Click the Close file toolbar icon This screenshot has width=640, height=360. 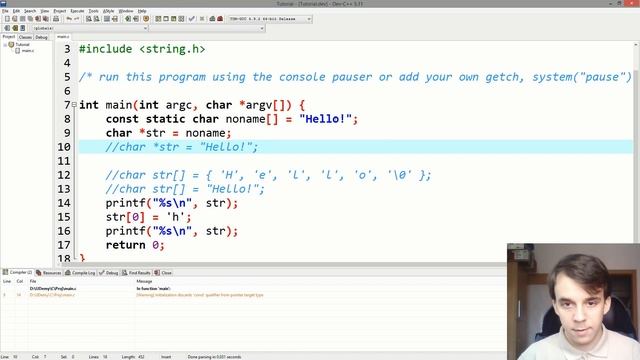click(38, 19)
